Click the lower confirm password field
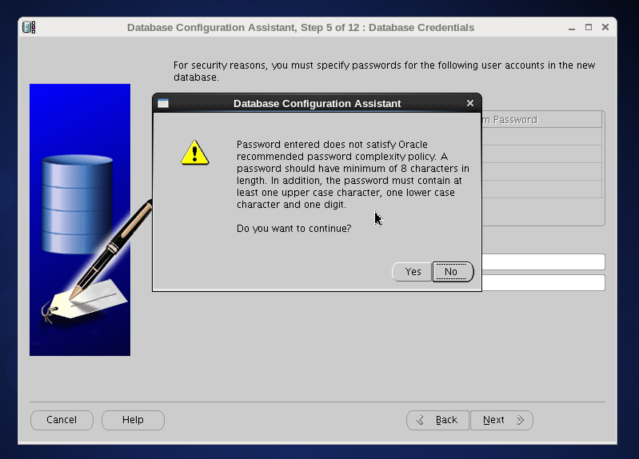Viewport: 639px width, 459px height. point(543,283)
